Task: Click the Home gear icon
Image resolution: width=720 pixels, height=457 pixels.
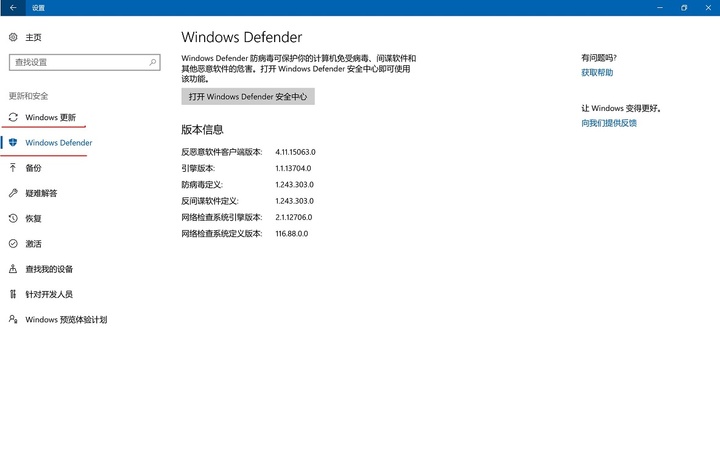Action: click(13, 37)
